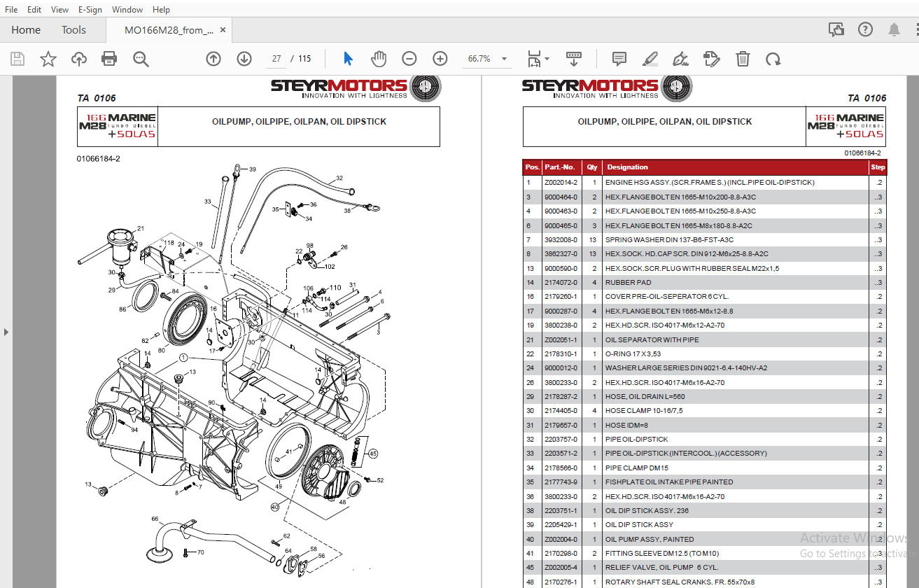Viewport: 919px width, 588px height.
Task: Click 'HOSE IDM=8' designation
Action: (626, 425)
